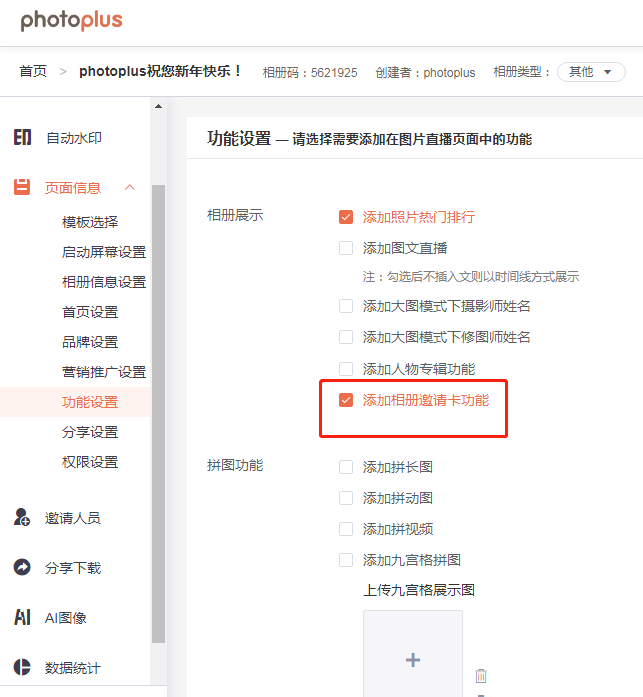Open 营销推广设置 in sidebar
643x697 pixels.
click(104, 372)
